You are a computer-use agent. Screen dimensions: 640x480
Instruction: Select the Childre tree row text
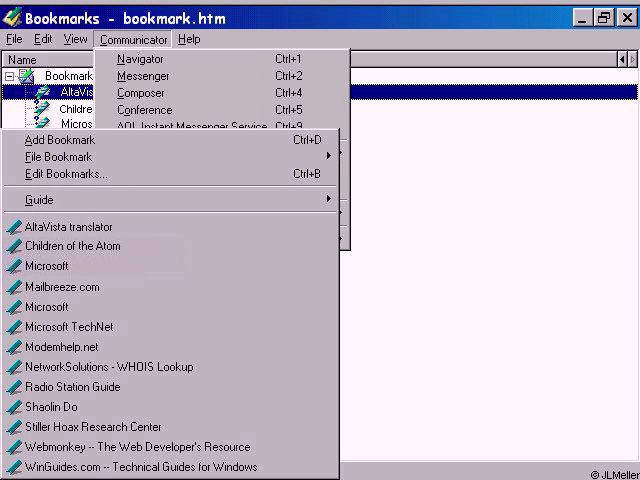coord(76,109)
